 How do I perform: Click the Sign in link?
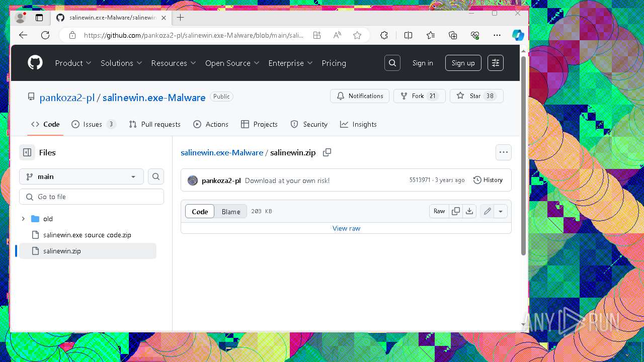tap(423, 63)
